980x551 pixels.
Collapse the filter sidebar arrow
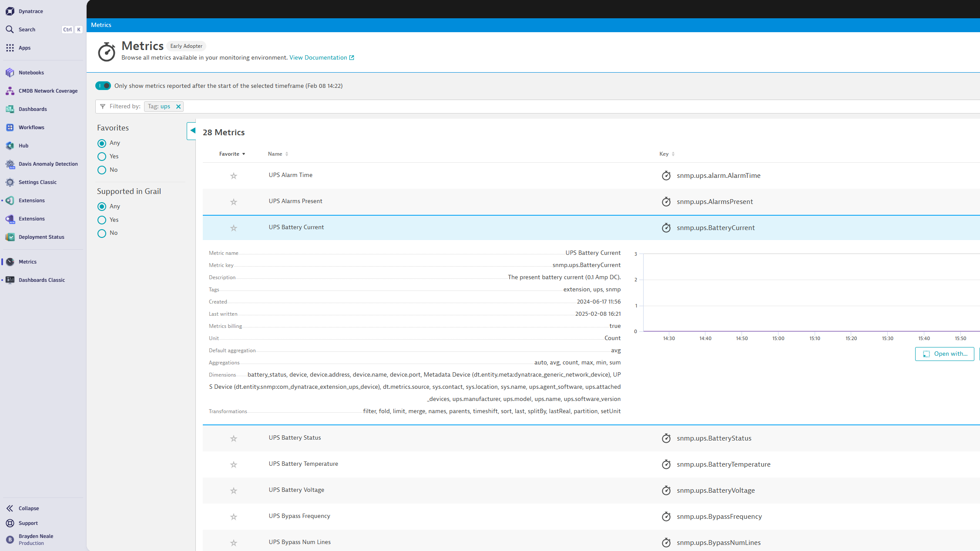pyautogui.click(x=191, y=130)
